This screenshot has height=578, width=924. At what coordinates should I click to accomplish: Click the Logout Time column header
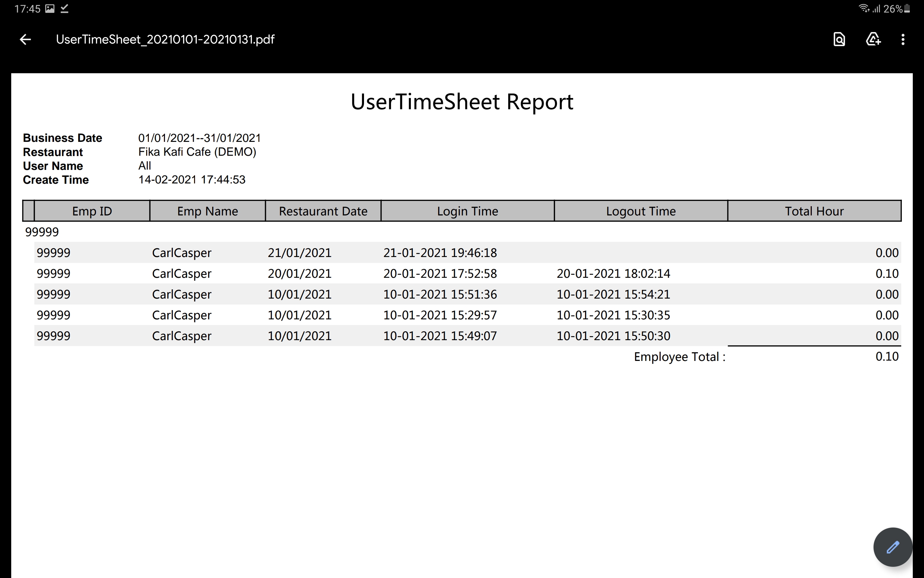pos(641,211)
